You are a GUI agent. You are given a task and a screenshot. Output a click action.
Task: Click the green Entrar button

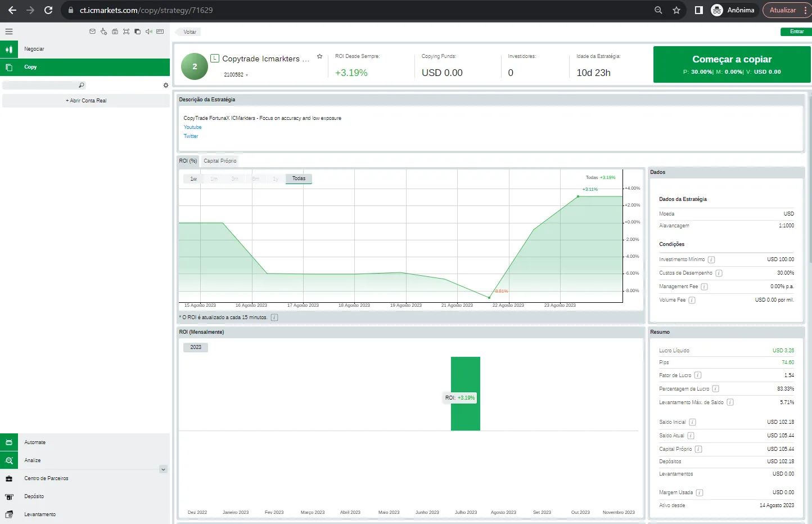pyautogui.click(x=796, y=32)
